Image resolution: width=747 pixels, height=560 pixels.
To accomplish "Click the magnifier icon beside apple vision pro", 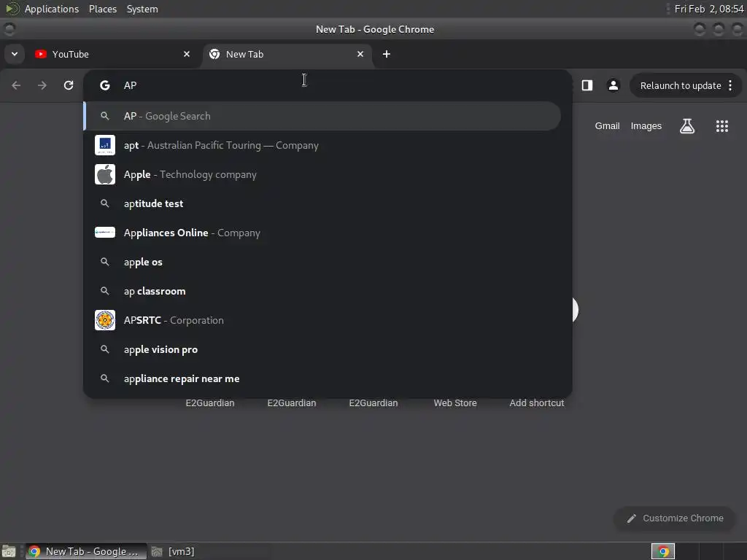I will coord(105,349).
